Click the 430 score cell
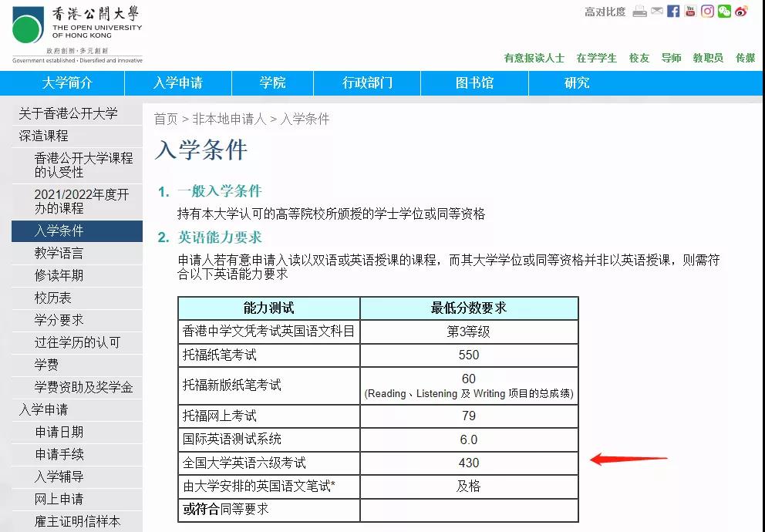The image size is (765, 532). (x=469, y=463)
